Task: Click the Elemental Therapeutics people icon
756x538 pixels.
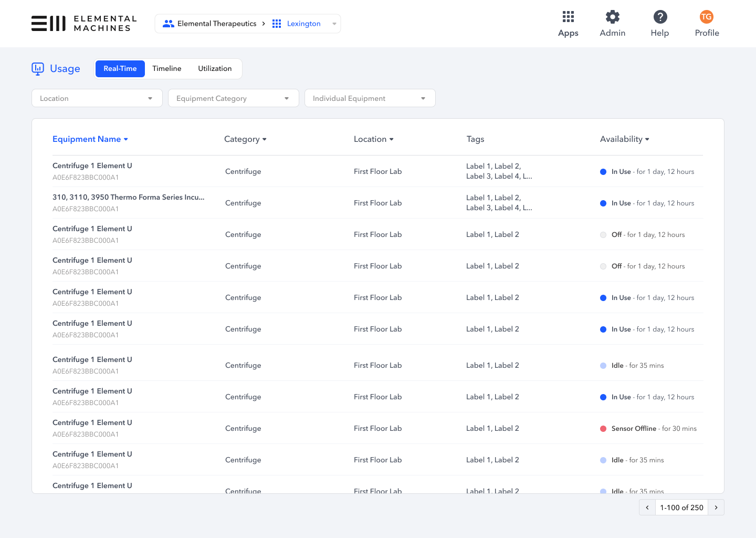Action: pos(168,24)
